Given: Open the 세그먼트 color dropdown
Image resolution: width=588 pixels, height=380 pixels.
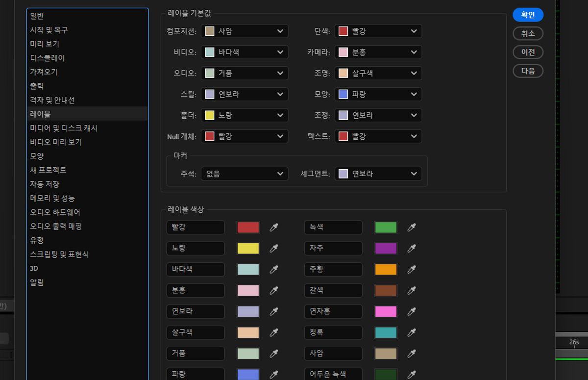Looking at the screenshot, I should point(378,174).
